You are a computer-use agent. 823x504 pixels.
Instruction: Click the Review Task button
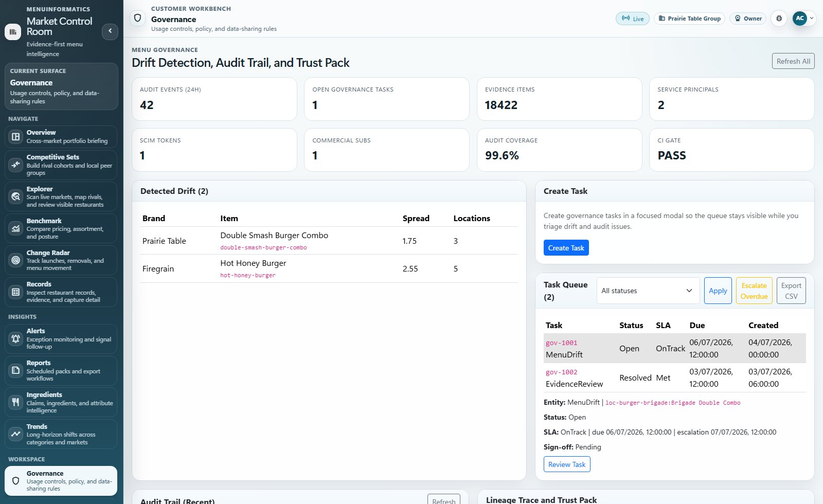pos(567,464)
